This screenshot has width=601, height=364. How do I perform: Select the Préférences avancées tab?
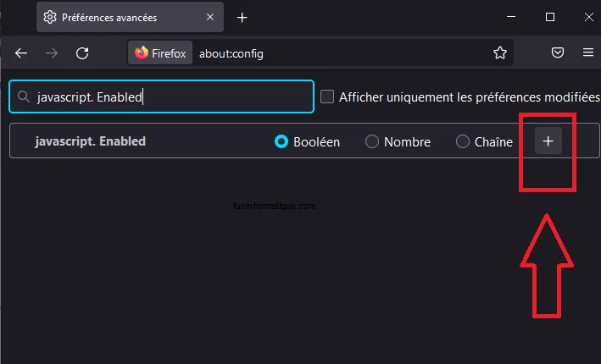(x=130, y=17)
